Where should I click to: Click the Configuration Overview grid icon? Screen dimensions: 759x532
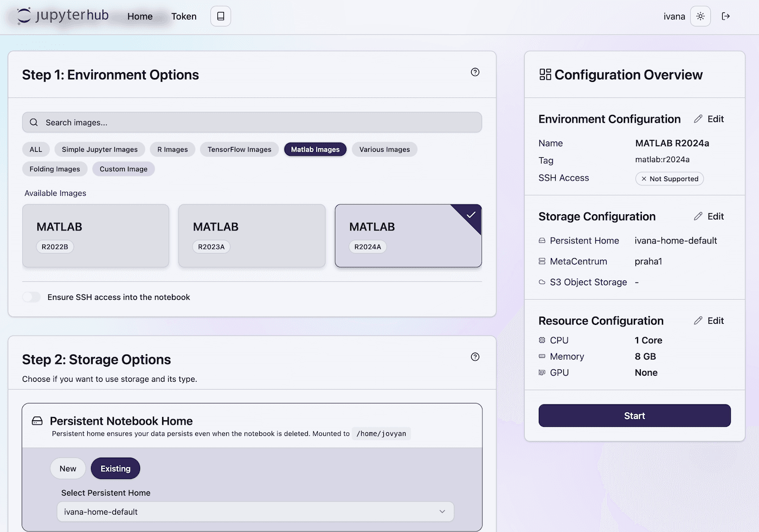click(x=545, y=75)
